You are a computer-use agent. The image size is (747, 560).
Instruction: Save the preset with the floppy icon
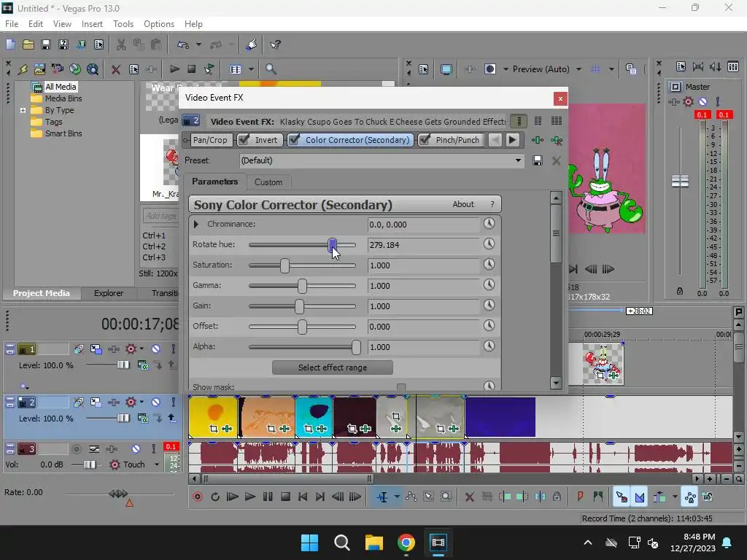[x=538, y=160]
